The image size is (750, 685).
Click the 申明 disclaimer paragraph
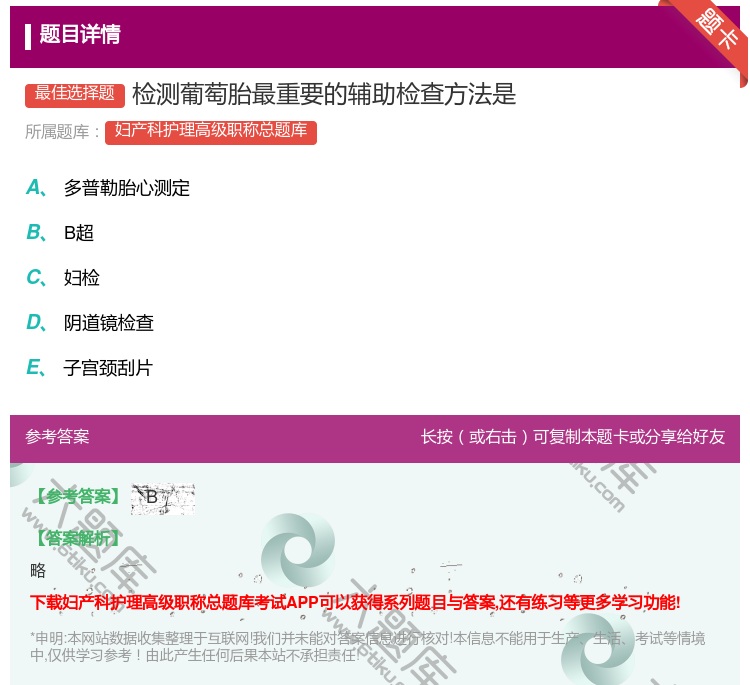[x=367, y=647]
